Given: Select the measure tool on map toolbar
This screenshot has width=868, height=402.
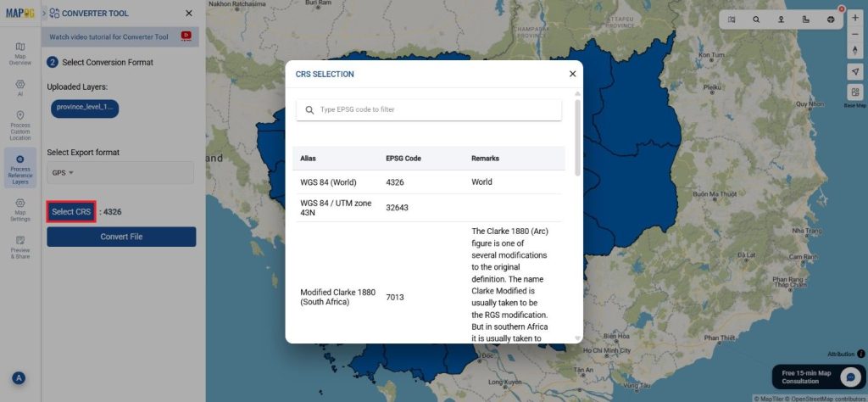Looking at the screenshot, I should point(805,20).
